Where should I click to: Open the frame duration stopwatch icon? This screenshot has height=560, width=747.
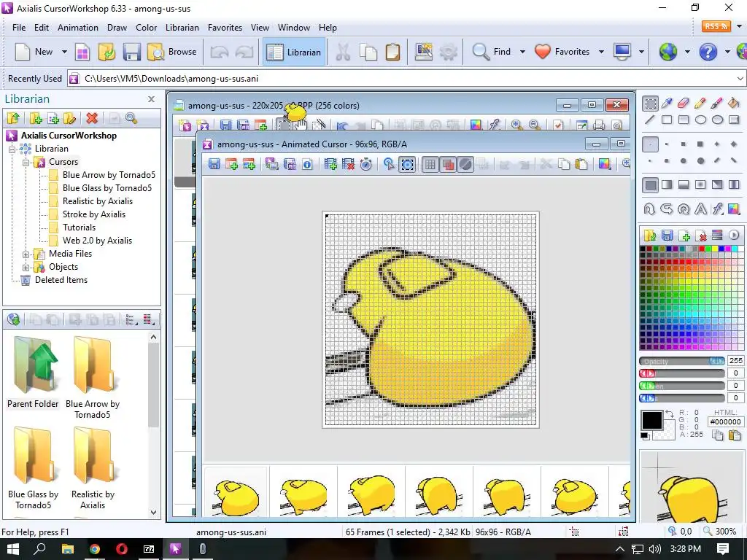(x=366, y=165)
